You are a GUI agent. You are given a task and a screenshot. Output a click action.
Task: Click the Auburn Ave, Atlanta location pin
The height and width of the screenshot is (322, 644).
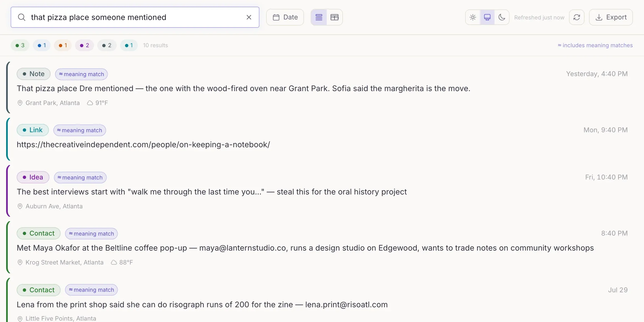20,206
